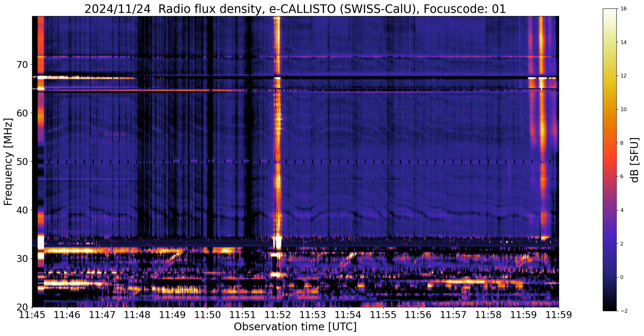Click the 11:53 time tick label
Screen dimensions: 644x336
[313, 315]
